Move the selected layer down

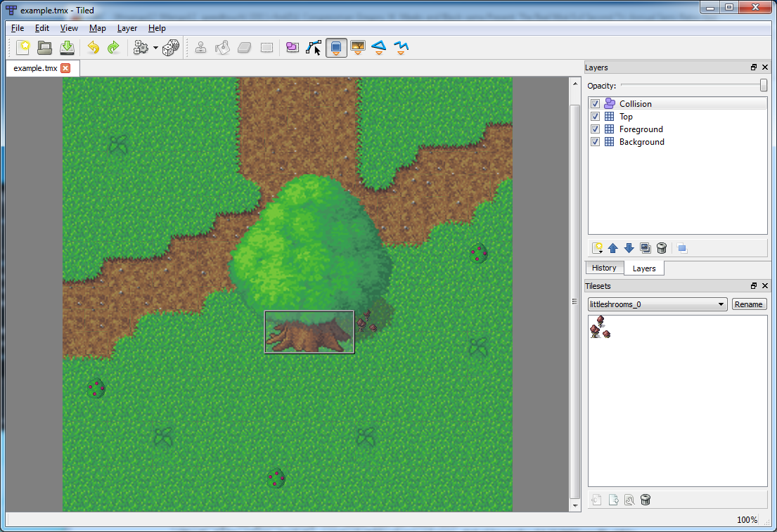629,248
